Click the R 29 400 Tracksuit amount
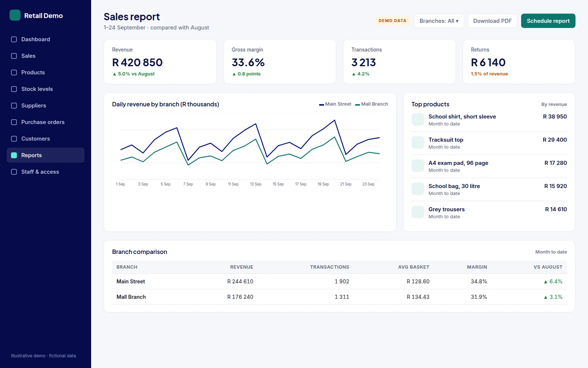588x368 pixels. pyautogui.click(x=555, y=140)
